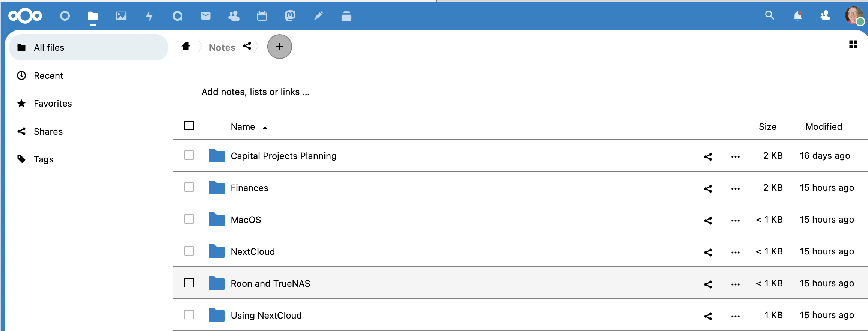Open Favorites in the sidebar
The height and width of the screenshot is (331, 868).
[x=53, y=104]
